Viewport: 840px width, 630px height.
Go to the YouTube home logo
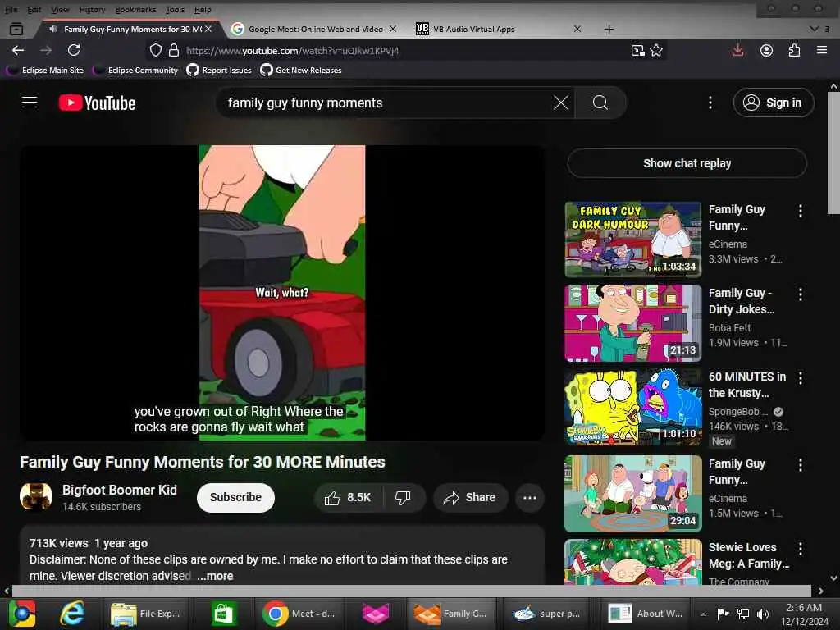[x=97, y=103]
